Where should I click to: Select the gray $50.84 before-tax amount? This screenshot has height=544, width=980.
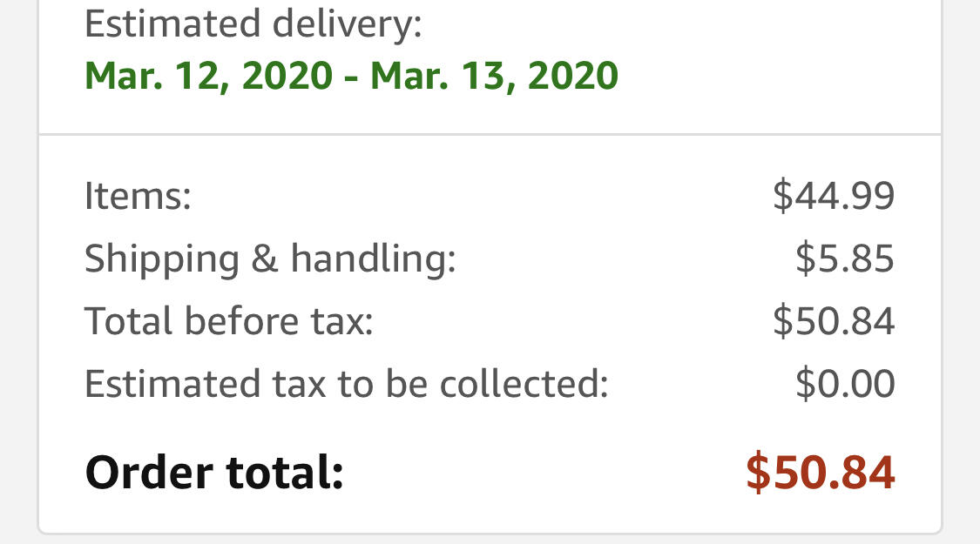[834, 321]
